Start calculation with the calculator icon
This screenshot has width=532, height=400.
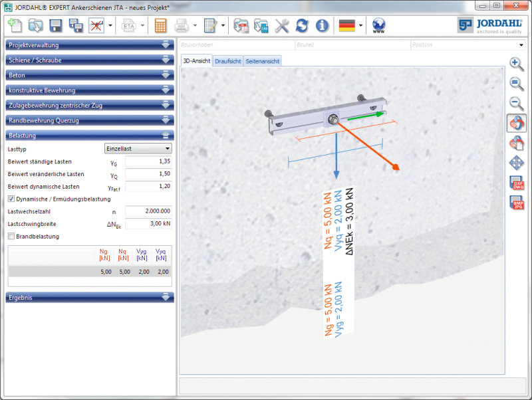[x=160, y=25]
